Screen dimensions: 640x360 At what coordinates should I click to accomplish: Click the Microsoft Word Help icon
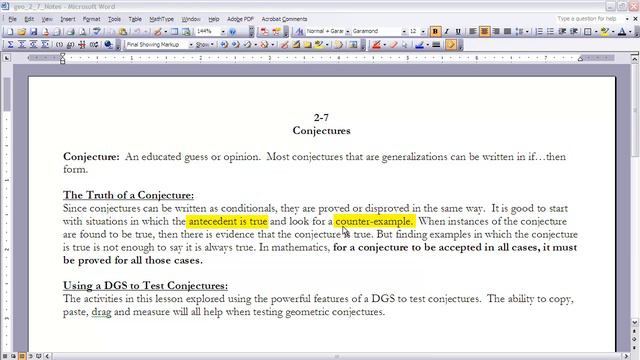[x=233, y=31]
